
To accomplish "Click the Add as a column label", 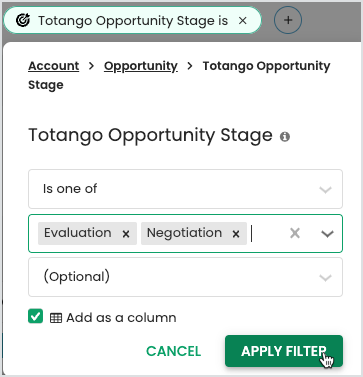I will (x=121, y=318).
